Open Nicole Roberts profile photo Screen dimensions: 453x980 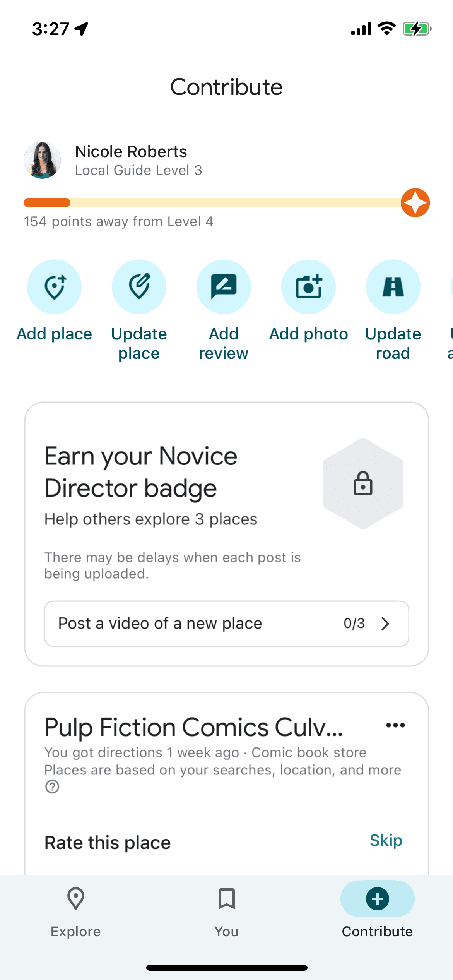[x=42, y=160]
